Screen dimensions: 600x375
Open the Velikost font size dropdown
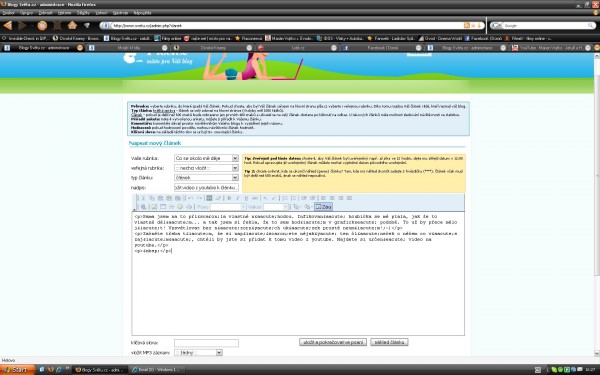(x=276, y=207)
